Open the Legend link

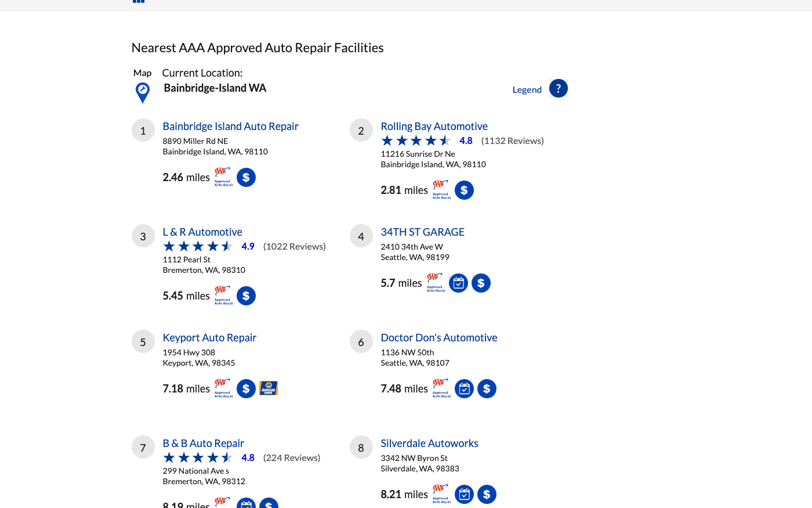coord(527,89)
